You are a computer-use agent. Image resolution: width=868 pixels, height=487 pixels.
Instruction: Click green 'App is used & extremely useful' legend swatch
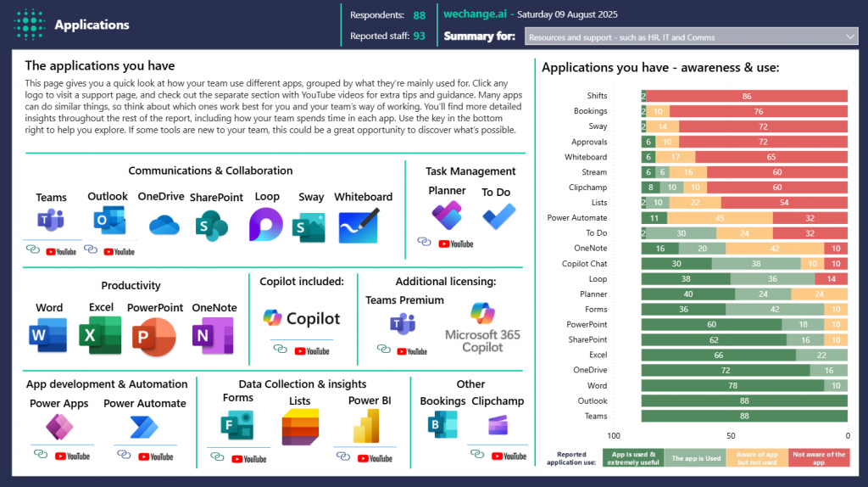tap(633, 458)
